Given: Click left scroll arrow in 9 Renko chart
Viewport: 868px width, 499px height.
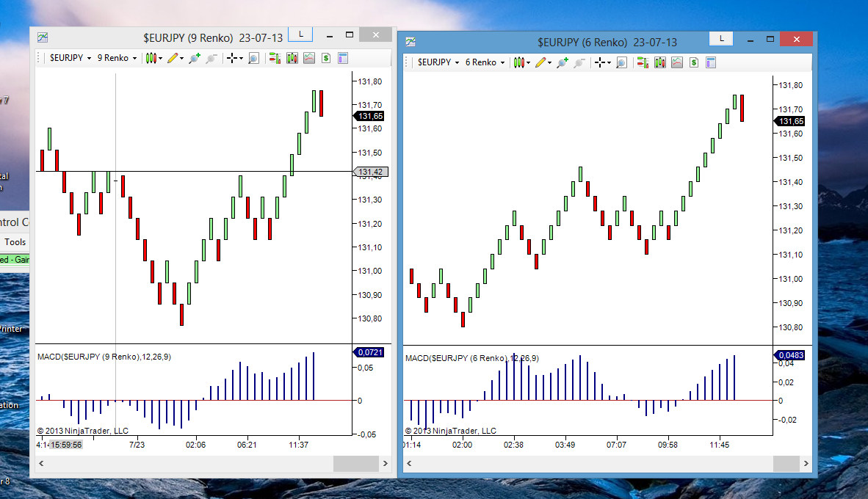Looking at the screenshot, I should [42, 464].
